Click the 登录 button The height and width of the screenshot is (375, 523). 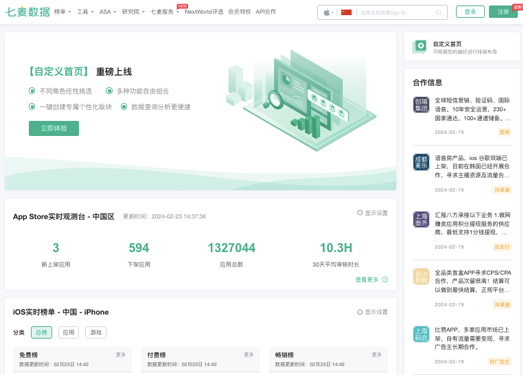click(470, 12)
